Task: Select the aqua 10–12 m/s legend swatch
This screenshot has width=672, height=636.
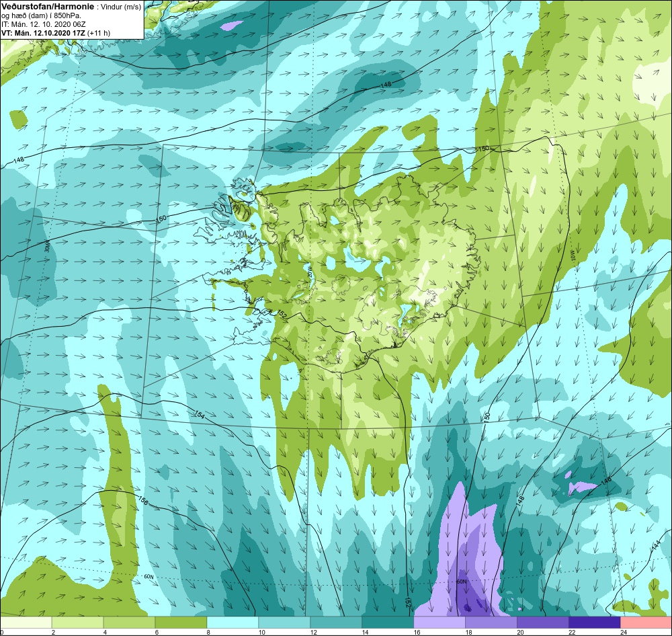Action: pyautogui.click(x=284, y=623)
